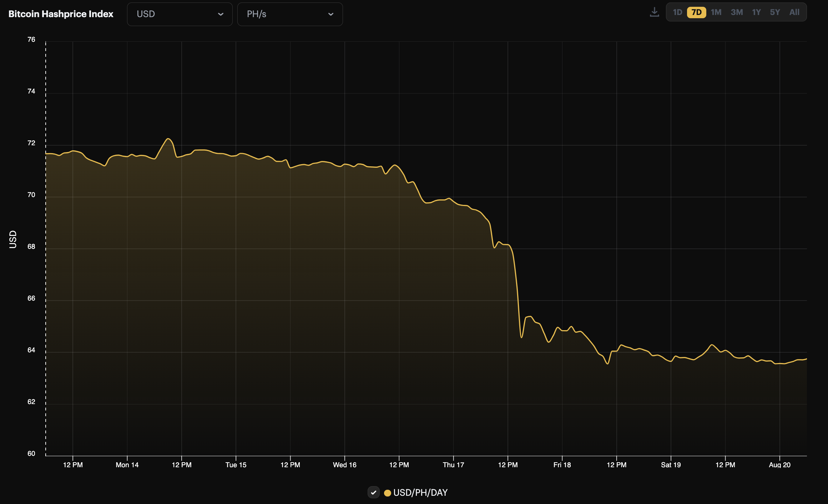Click the download/export chart icon
This screenshot has height=504, width=828.
coord(655,12)
